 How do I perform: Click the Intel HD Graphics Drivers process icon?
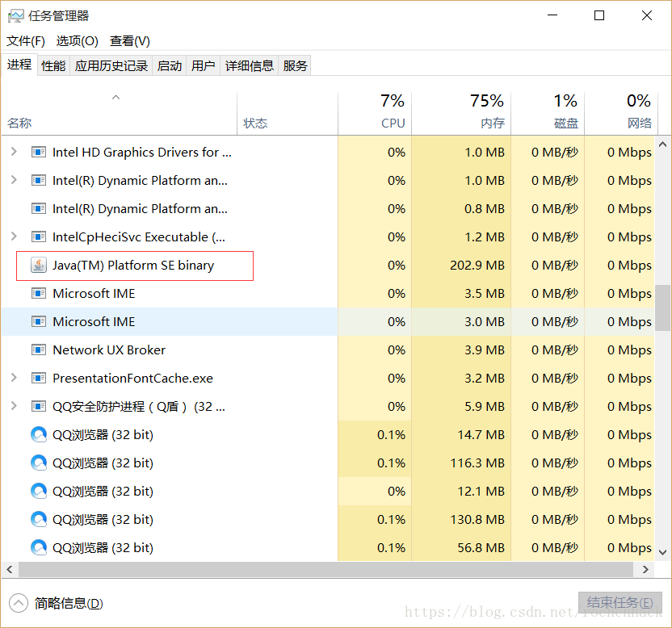point(39,152)
